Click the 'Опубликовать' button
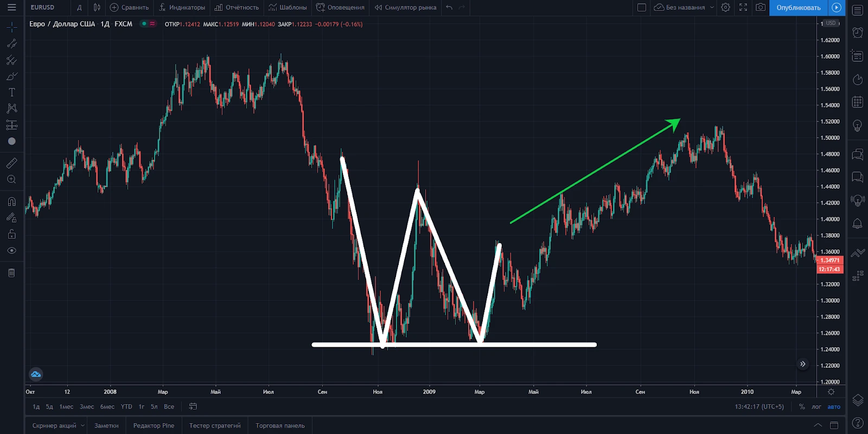The height and width of the screenshot is (434, 868). tap(798, 8)
